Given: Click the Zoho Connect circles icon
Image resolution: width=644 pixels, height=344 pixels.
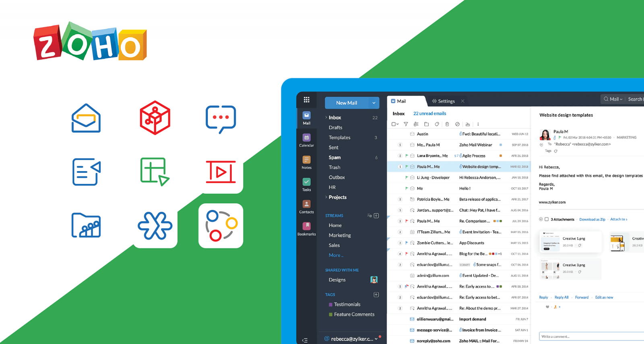Looking at the screenshot, I should (221, 226).
